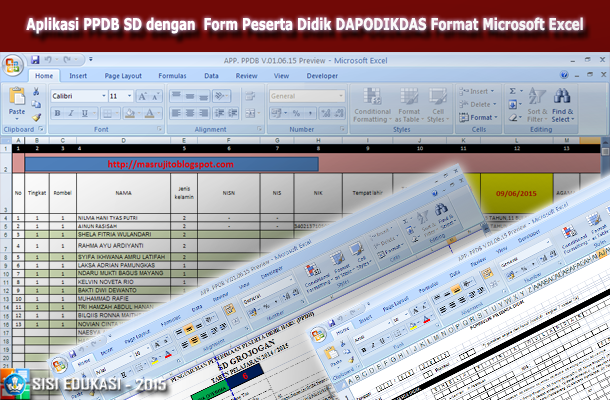Viewport: 610px width, 400px height.
Task: Toggle Bold in the upright window's Font group
Action: click(x=58, y=113)
